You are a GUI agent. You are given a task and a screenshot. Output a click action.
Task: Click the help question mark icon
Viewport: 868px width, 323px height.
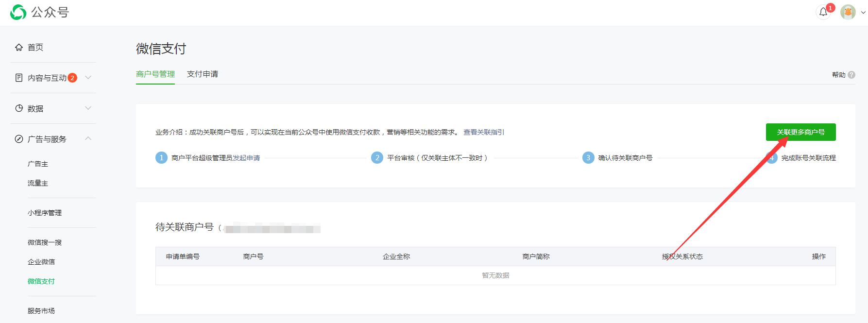851,75
